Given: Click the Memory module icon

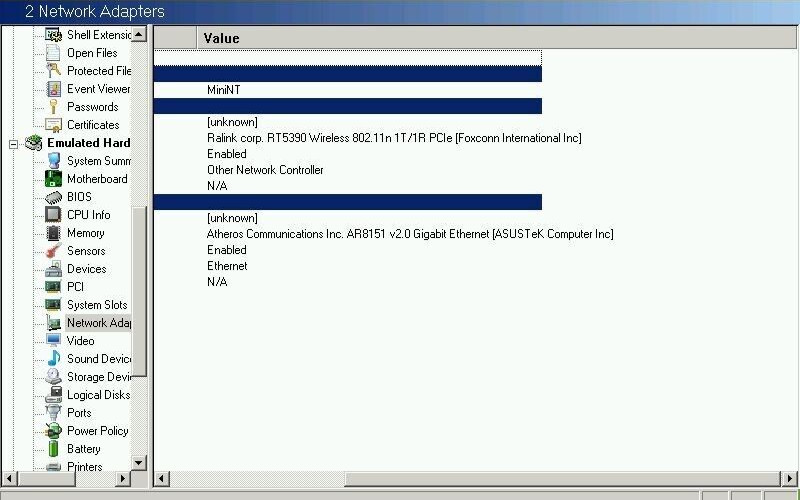Looking at the screenshot, I should point(53,233).
